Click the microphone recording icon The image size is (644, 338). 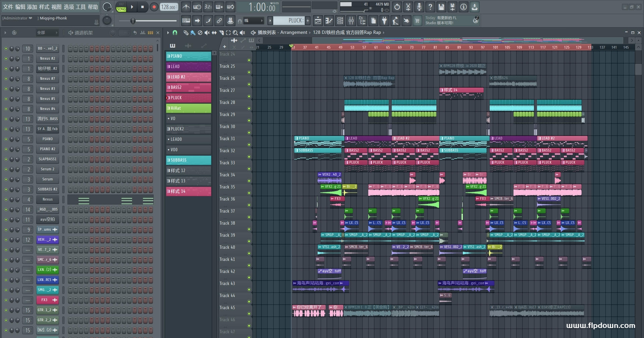pyautogui.click(x=419, y=7)
